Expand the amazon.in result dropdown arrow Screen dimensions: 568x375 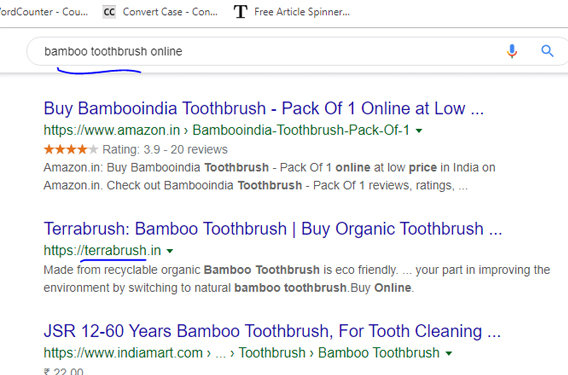pyautogui.click(x=419, y=131)
